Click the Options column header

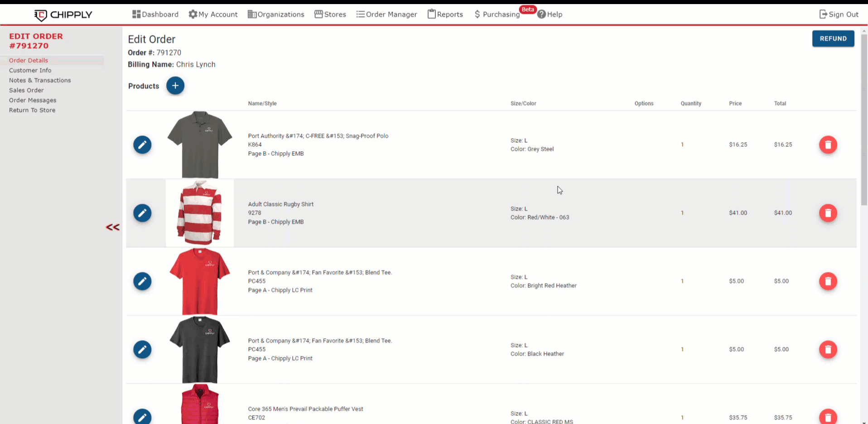pyautogui.click(x=644, y=103)
